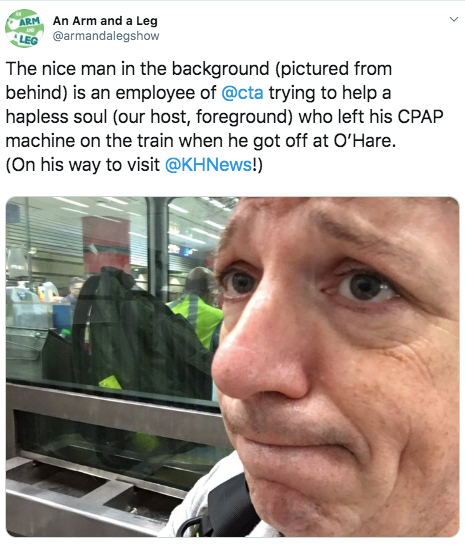Image resolution: width=465 pixels, height=545 pixels.
Task: Click the @armandalegshow handle
Action: tap(106, 36)
